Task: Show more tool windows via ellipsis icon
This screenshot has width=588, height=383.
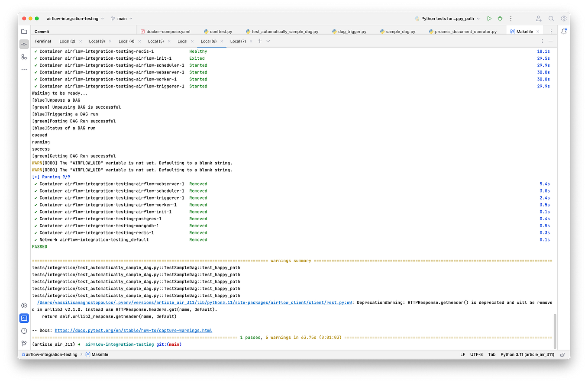Action: click(24, 69)
